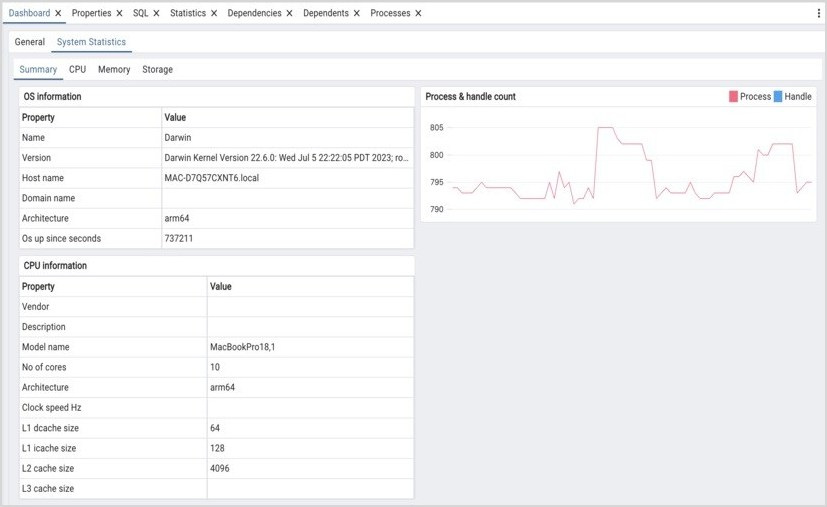Viewport: 827px width, 507px height.
Task: Close the Dependencies tab
Action: (x=289, y=14)
